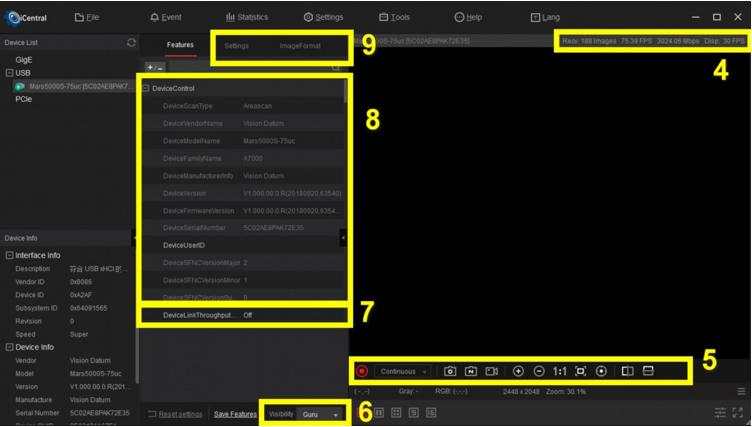The height and width of the screenshot is (427, 752).
Task: Refresh the Device List
Action: 131,43
